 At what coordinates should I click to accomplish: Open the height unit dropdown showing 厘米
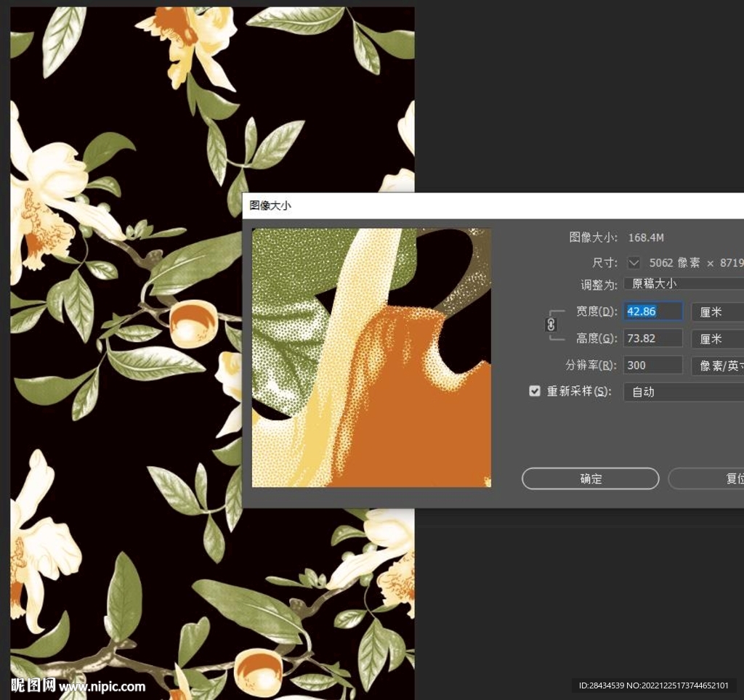(717, 338)
